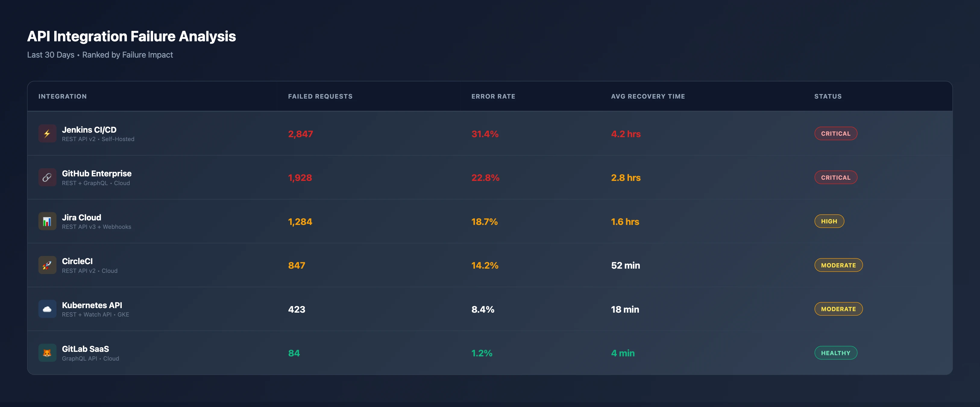Select the Critical badge for Jenkins CI/CD

[x=835, y=134]
